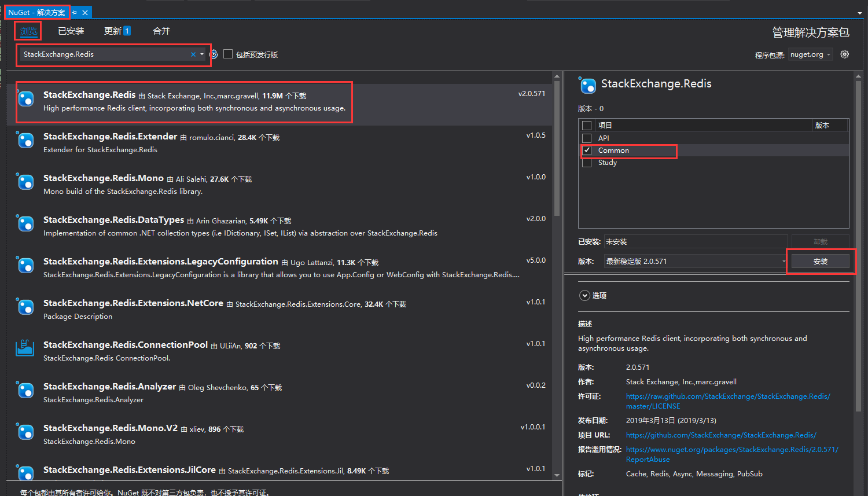Image resolution: width=868 pixels, height=496 pixels.
Task: Click the LegacyConfiguration package icon
Action: click(25, 265)
